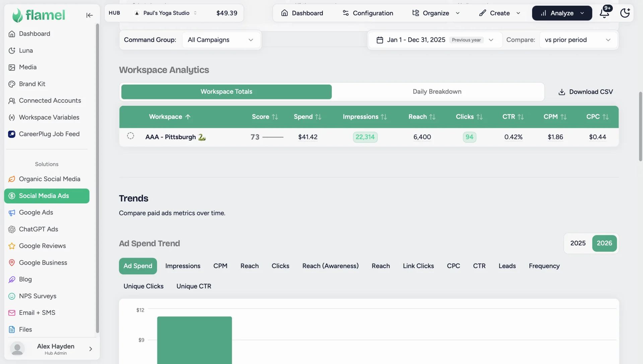Select the AAA - Pittsburgh row circle
Viewport: 643px width, 364px height.
[x=131, y=136]
